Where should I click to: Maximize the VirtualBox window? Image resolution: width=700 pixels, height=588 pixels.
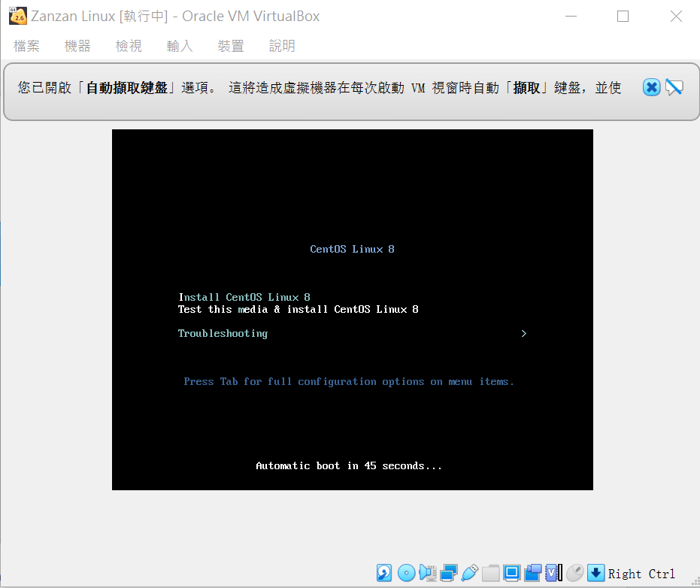pyautogui.click(x=623, y=16)
